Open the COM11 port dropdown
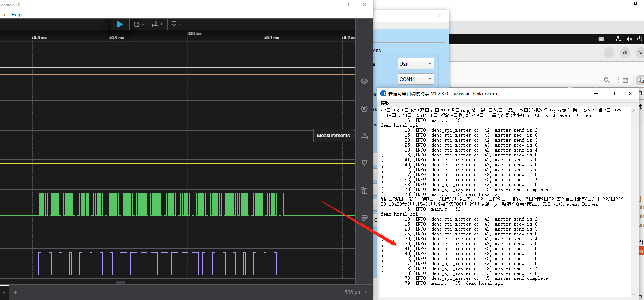644x300 pixels. pos(416,79)
